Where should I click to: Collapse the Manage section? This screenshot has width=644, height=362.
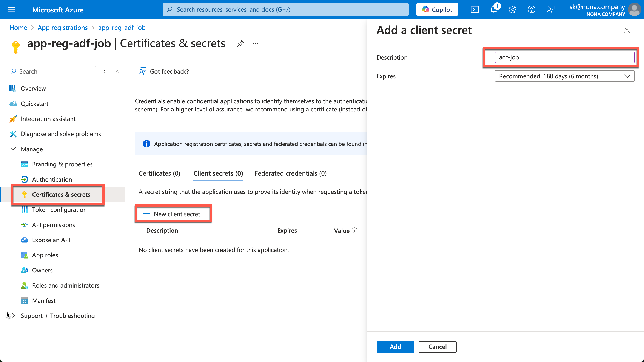coord(13,149)
